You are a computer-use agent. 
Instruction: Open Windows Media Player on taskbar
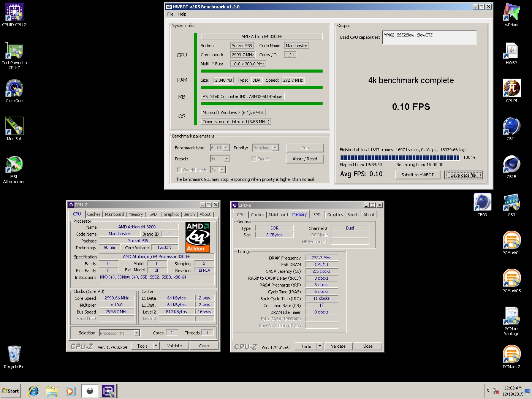70,391
